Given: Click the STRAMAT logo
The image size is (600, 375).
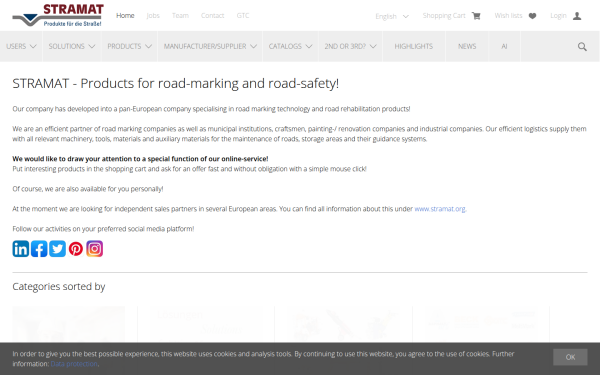Looking at the screenshot, I should pos(58,15).
